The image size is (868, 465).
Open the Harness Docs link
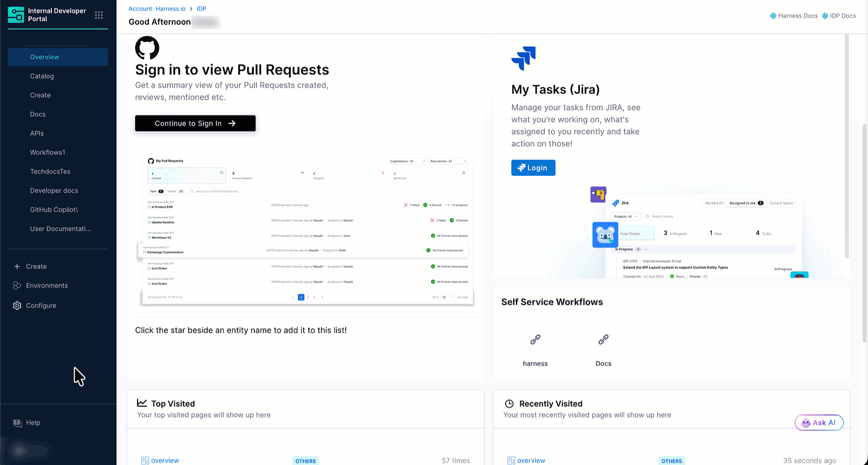coord(794,16)
